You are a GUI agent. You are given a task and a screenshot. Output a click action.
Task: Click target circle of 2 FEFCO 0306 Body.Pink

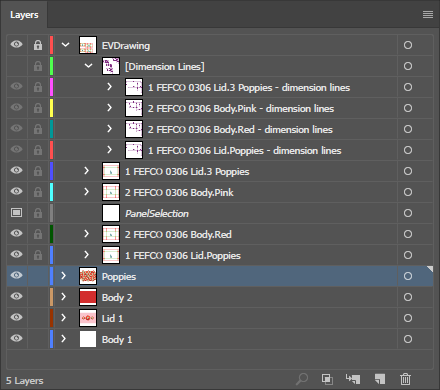[x=408, y=192]
